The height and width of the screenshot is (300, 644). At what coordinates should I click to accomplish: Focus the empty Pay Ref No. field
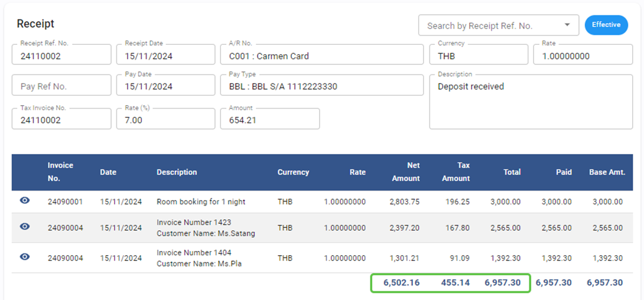coord(61,86)
